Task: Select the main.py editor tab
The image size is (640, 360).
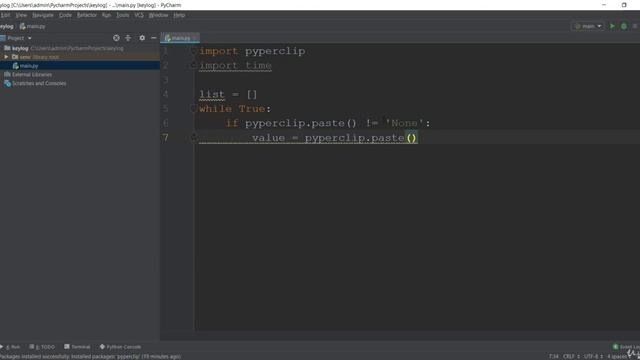Action: [x=180, y=38]
